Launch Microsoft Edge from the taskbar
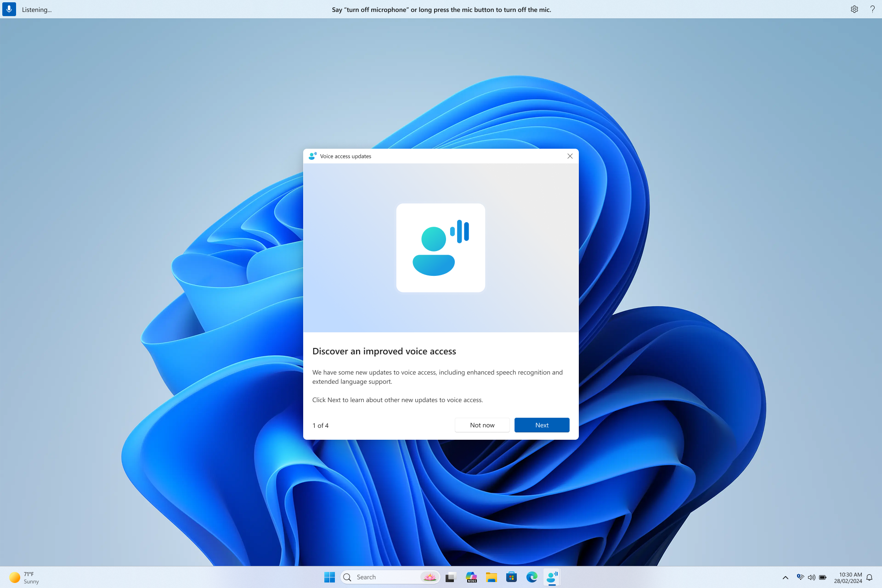The image size is (882, 588). (x=531, y=577)
